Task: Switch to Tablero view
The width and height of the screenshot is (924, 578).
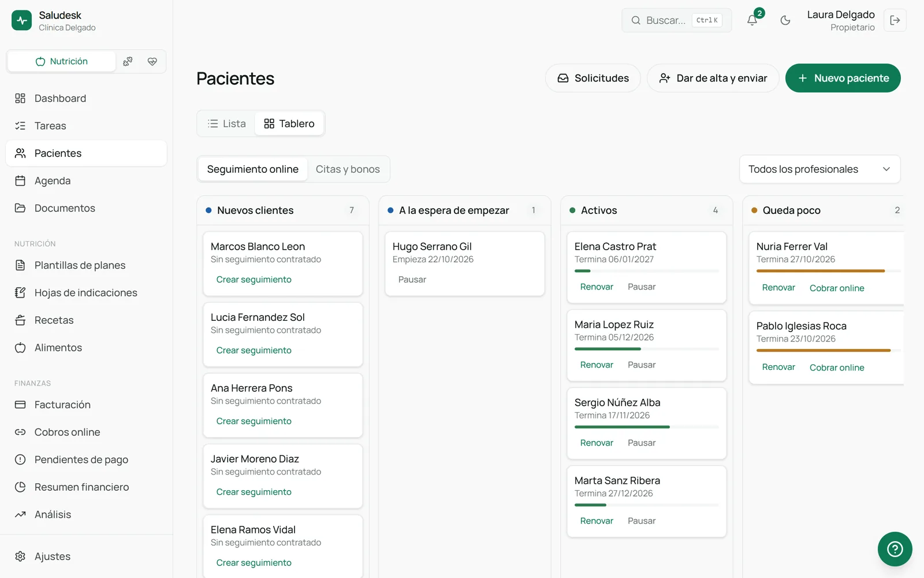Action: pyautogui.click(x=289, y=124)
